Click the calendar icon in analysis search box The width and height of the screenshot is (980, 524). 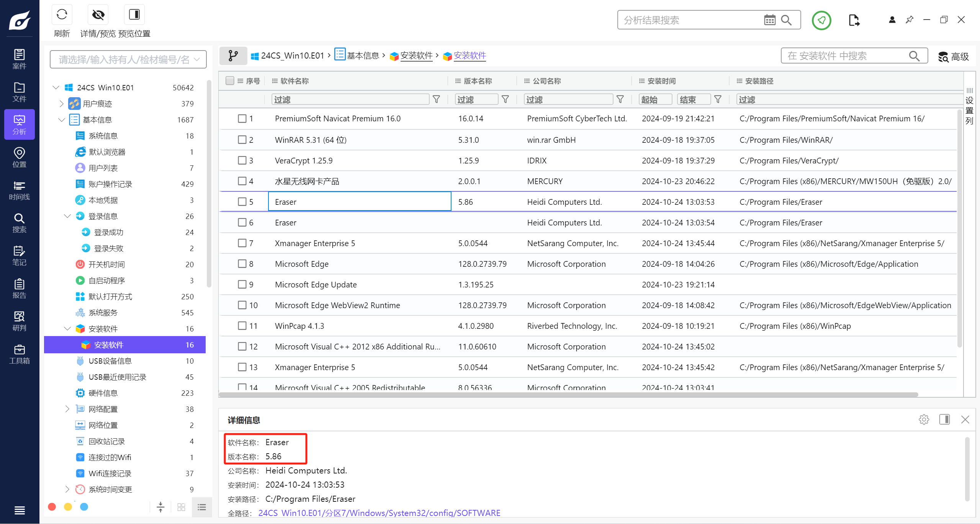click(769, 20)
